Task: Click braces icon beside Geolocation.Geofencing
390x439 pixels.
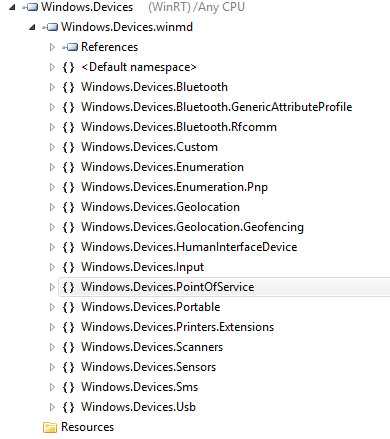Action: 68,227
